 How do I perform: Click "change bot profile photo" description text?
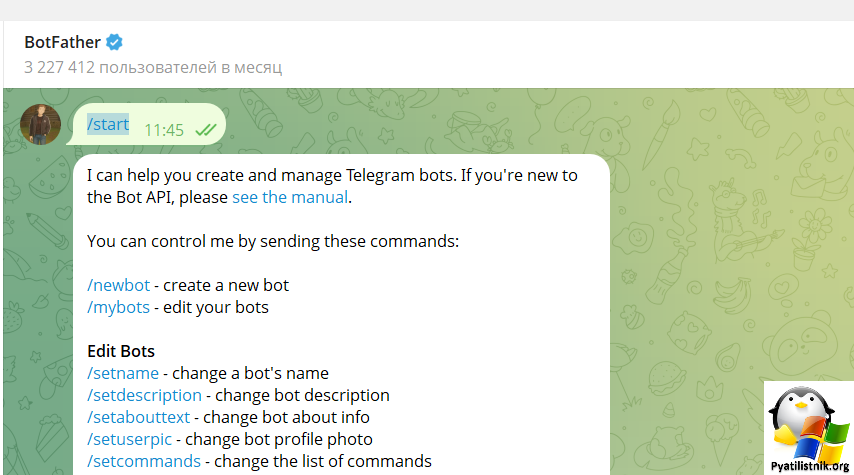coord(279,439)
